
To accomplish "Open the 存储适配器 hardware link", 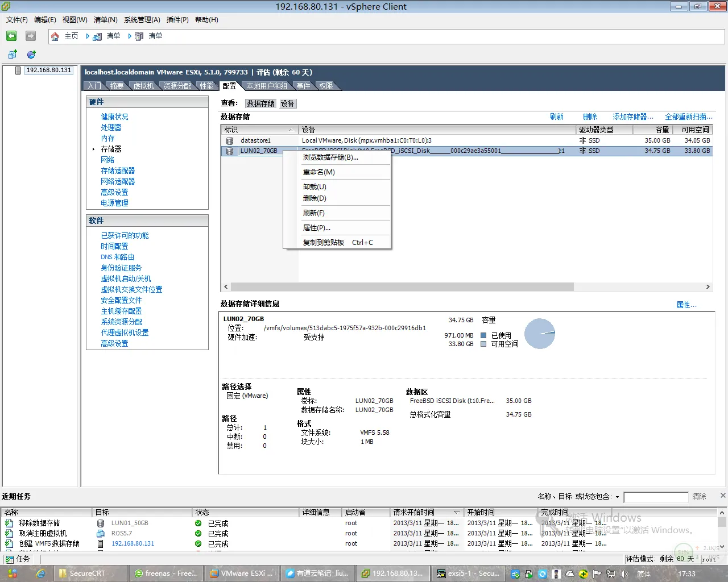I will 118,171.
